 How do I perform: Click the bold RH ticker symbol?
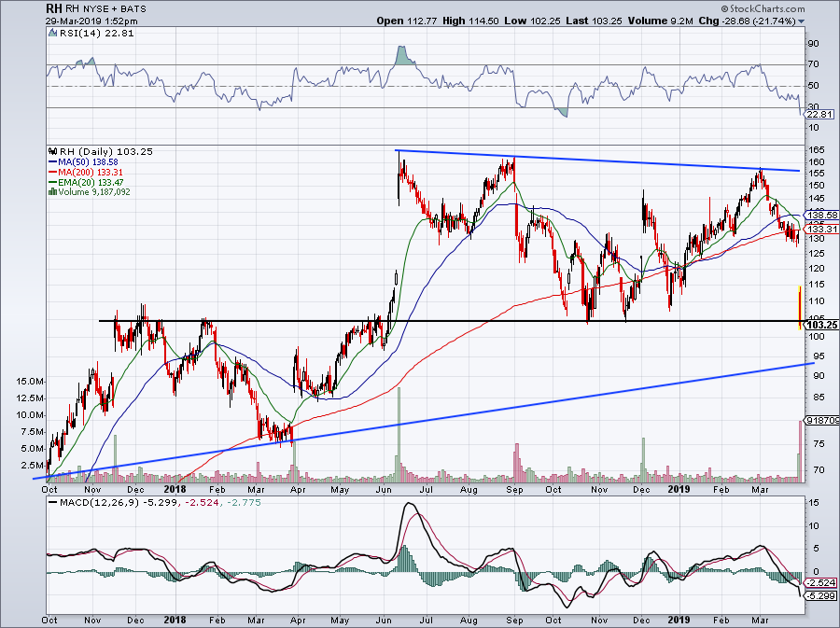tap(54, 8)
